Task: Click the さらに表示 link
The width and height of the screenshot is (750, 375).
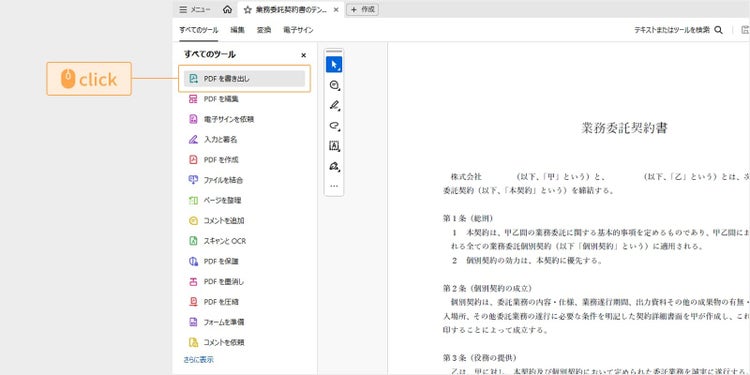Action: pyautogui.click(x=199, y=360)
